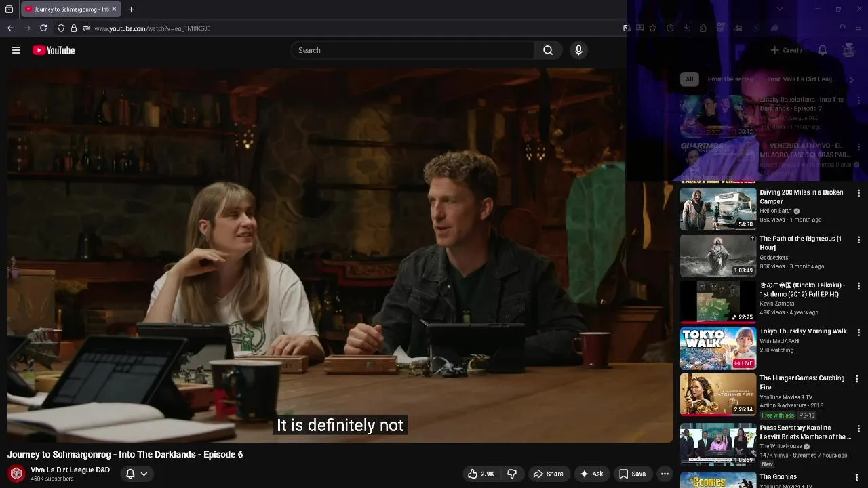Click the address bar URL
The width and height of the screenshot is (868, 488).
click(153, 28)
